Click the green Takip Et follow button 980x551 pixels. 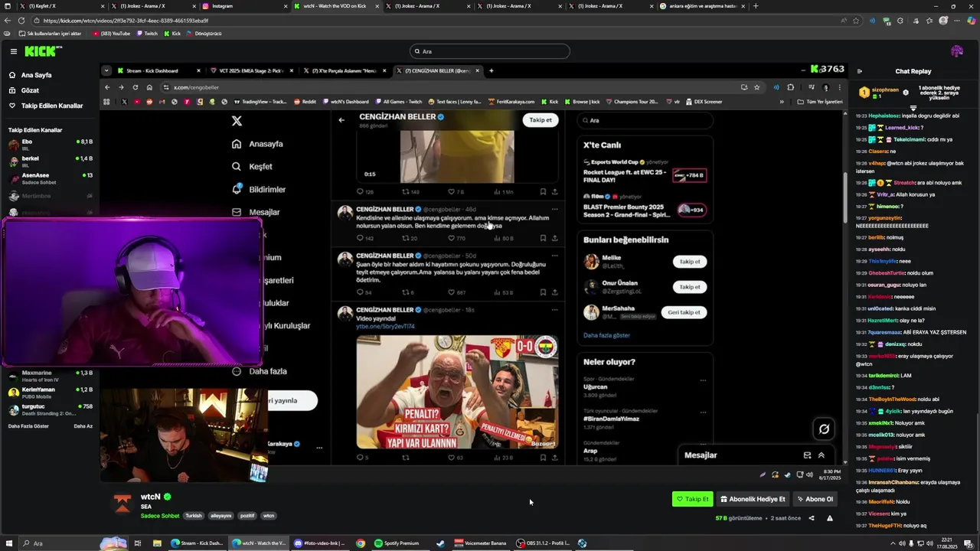pos(692,499)
